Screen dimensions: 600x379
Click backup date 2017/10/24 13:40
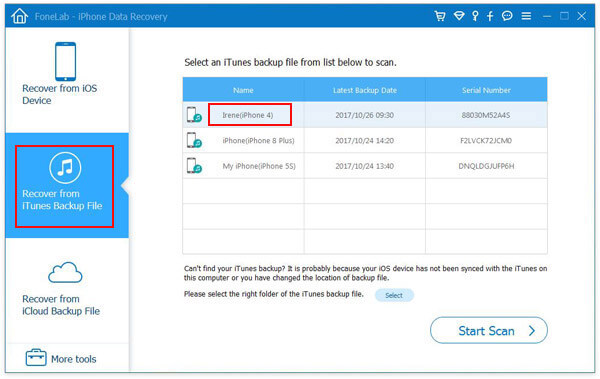[365, 166]
